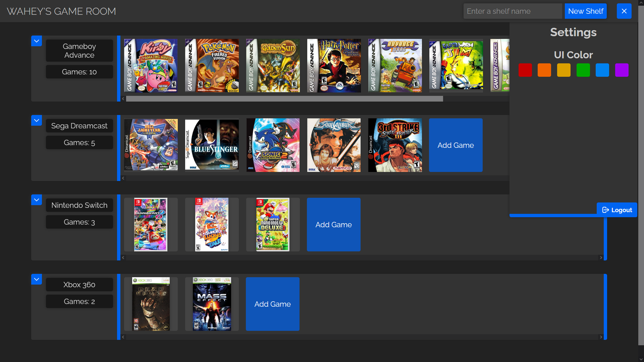The height and width of the screenshot is (362, 644).
Task: Click the Xbox 360 shelf name
Action: pos(79,285)
